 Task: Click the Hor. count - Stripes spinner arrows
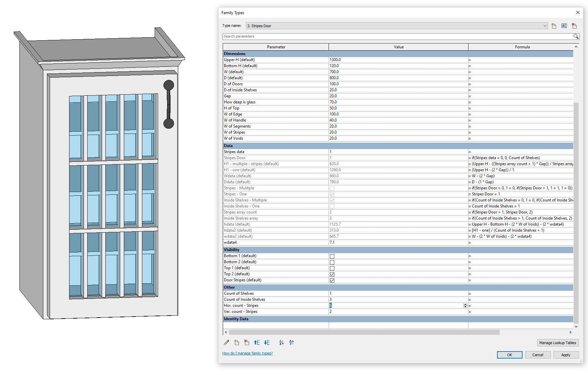pos(465,306)
